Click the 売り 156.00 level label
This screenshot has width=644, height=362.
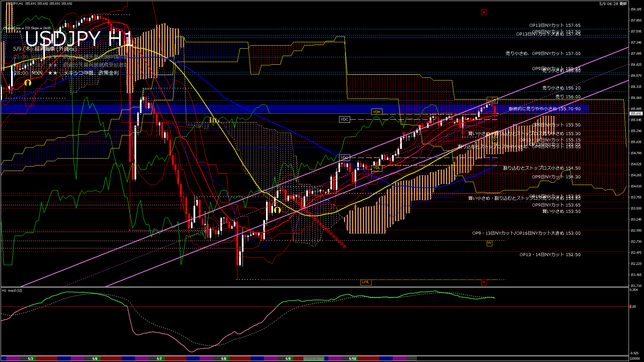click(568, 97)
